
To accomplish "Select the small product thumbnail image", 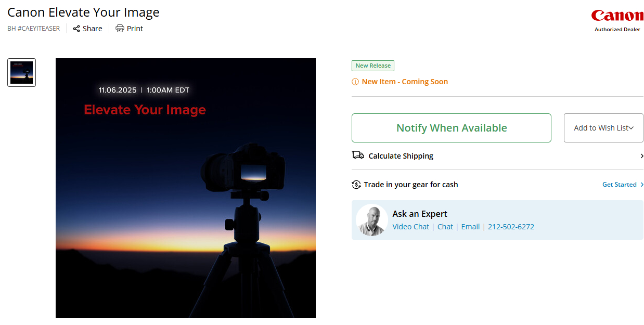I will [21, 72].
